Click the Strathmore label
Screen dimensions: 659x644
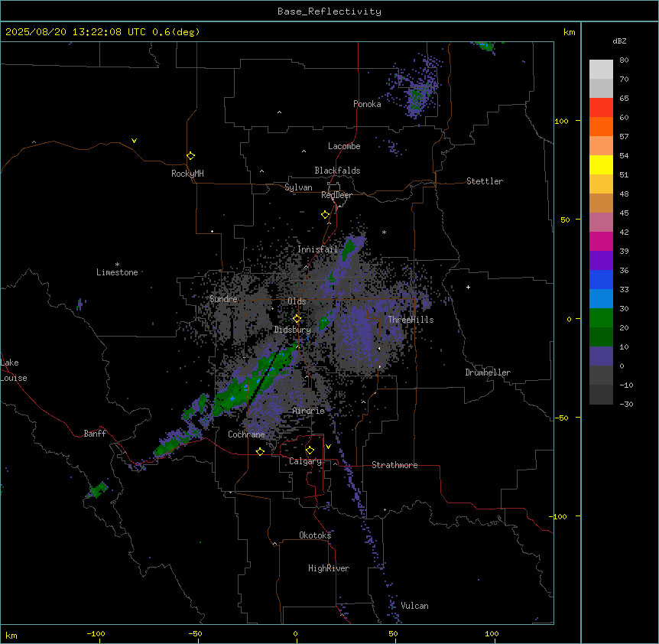click(x=394, y=465)
